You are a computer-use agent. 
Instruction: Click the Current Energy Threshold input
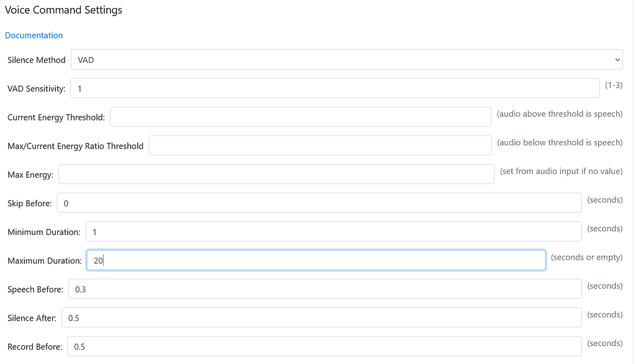coord(300,117)
